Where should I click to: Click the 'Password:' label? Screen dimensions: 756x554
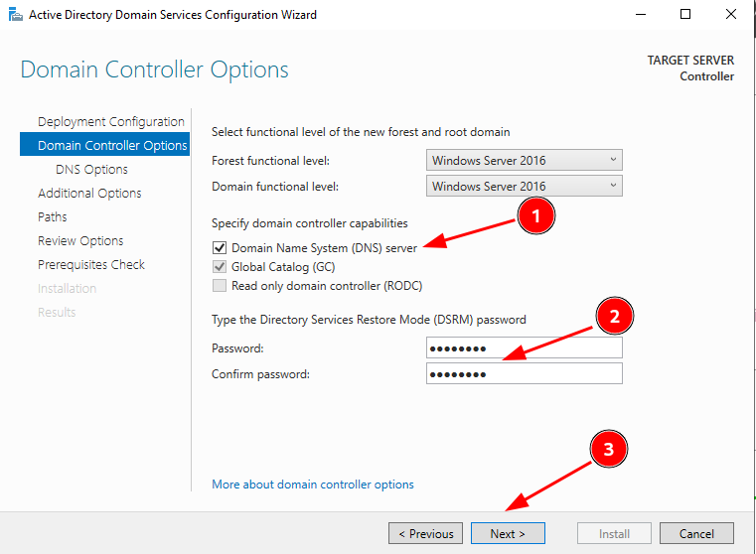click(237, 348)
